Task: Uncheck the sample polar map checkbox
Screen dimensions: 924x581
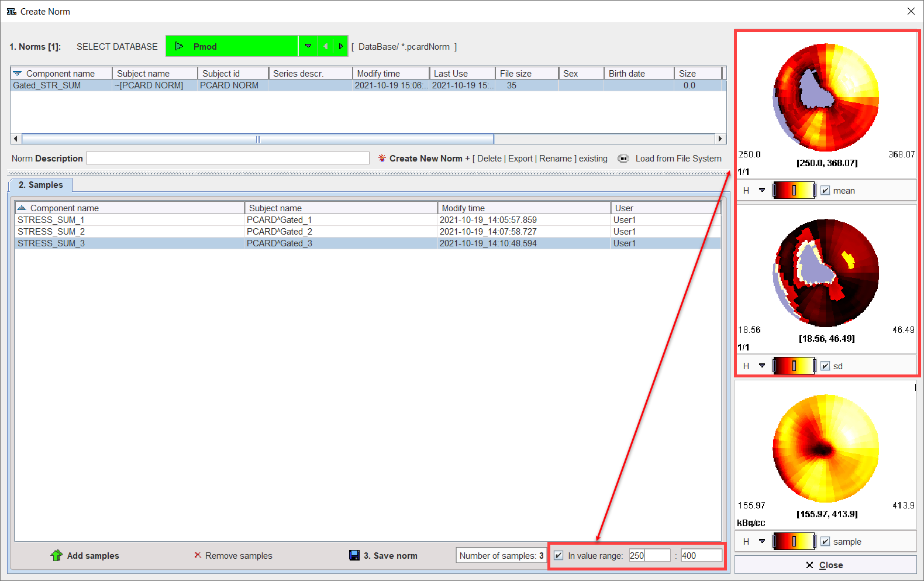Action: click(825, 541)
